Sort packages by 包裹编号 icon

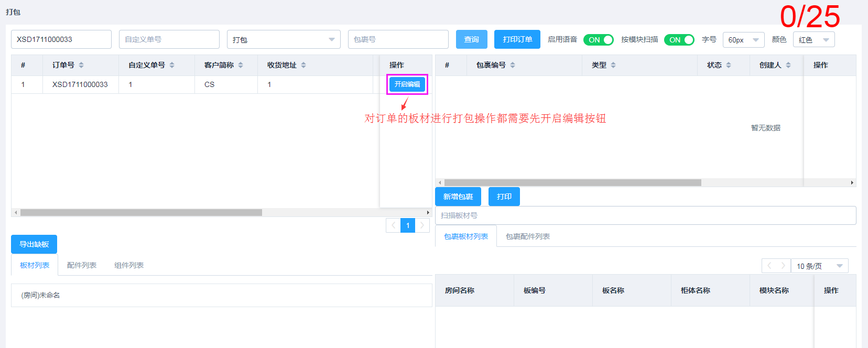(513, 65)
